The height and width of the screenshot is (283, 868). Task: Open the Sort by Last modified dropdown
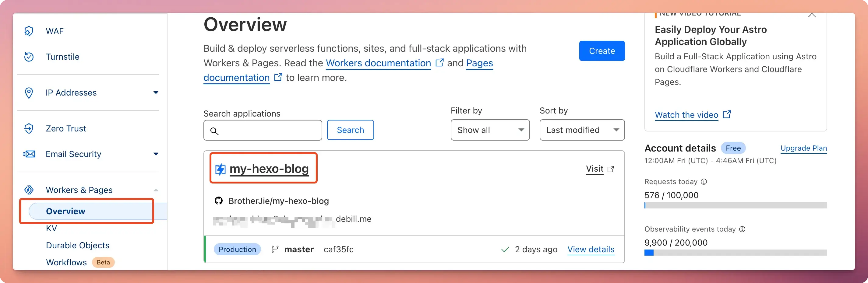(x=582, y=130)
